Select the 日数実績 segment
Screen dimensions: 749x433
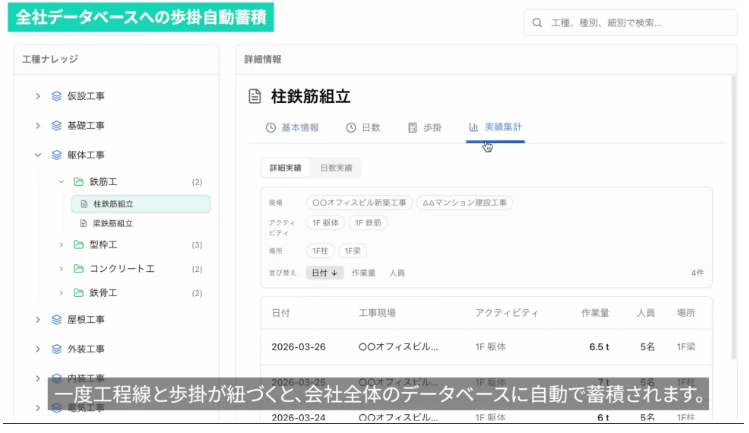coord(336,168)
